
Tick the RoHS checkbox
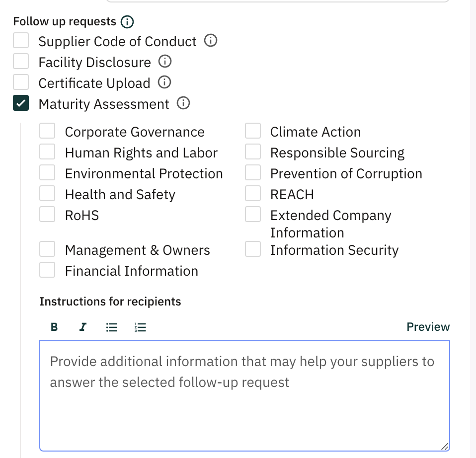pos(47,214)
